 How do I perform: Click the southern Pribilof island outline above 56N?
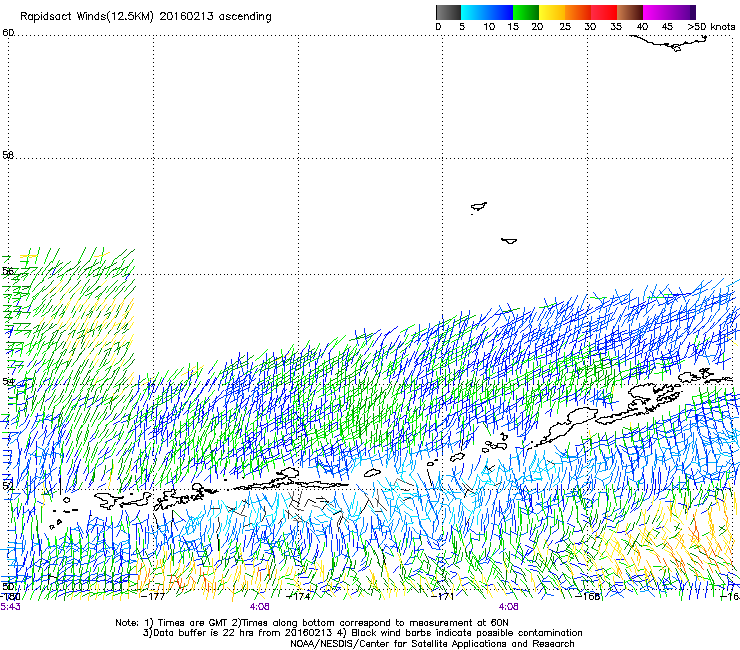coord(509,241)
